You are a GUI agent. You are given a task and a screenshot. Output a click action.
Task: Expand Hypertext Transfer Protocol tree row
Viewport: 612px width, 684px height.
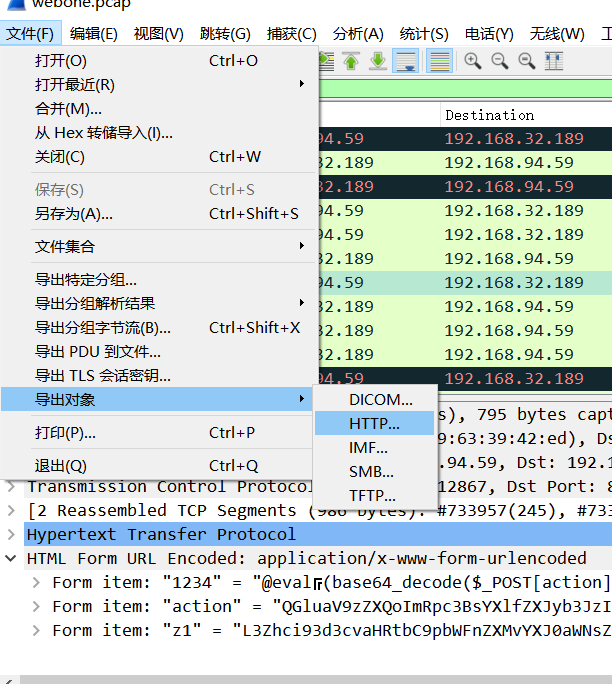coord(11,534)
